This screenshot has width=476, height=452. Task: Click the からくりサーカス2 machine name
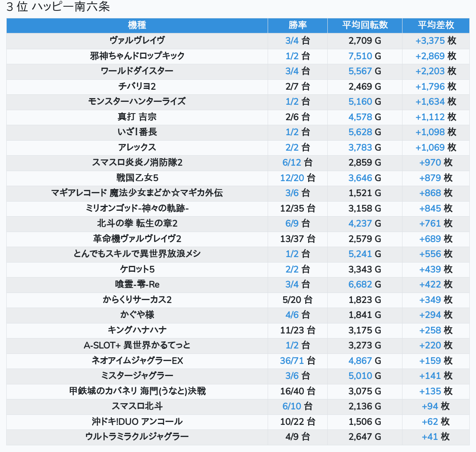pyautogui.click(x=137, y=300)
